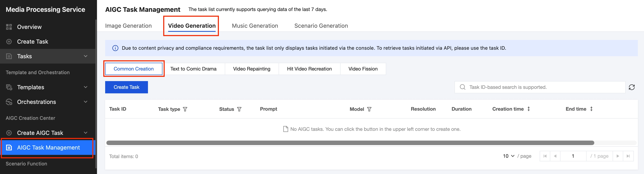The image size is (644, 174).
Task: Select Text to Comic Drama option
Action: pyautogui.click(x=193, y=69)
